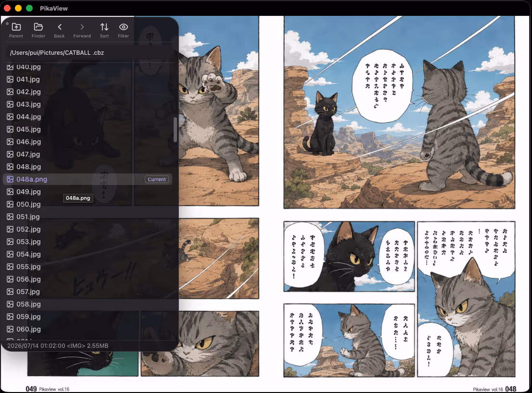Screen dimensions: 532x393
Task: Click the image icon beside 045.jpg
Action: pos(10,129)
